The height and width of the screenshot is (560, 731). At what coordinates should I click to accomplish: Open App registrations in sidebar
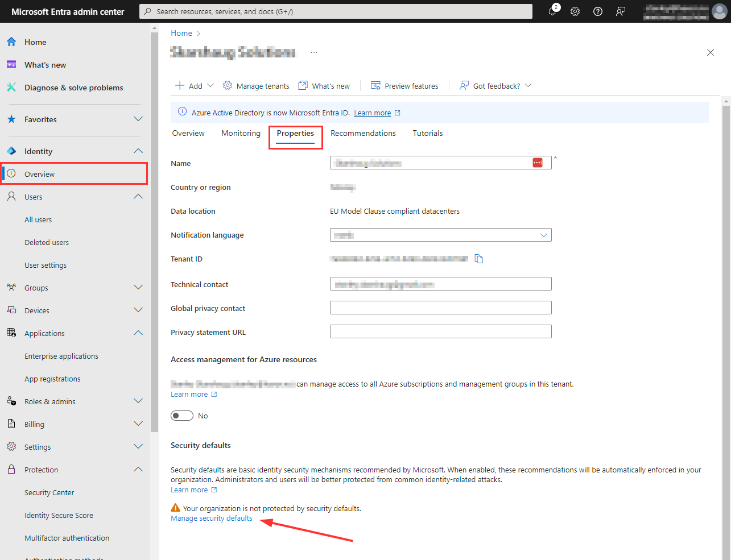click(52, 379)
